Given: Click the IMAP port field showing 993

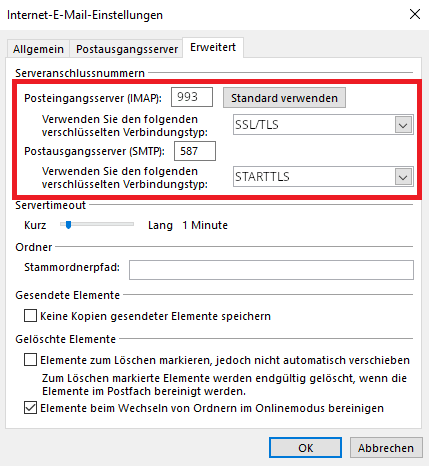Looking at the screenshot, I should tap(192, 97).
